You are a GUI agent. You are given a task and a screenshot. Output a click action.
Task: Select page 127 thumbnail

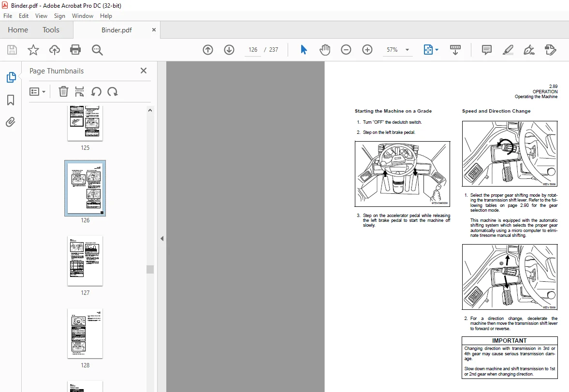[x=85, y=261]
